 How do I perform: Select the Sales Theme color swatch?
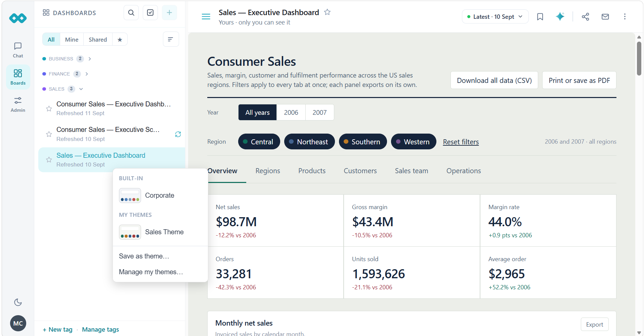coord(130,232)
